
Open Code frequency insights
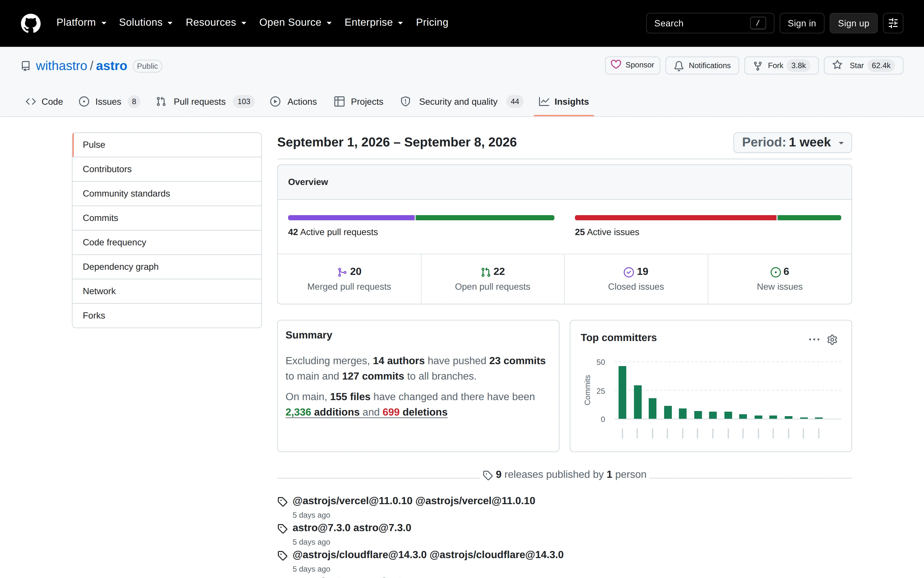click(x=167, y=242)
